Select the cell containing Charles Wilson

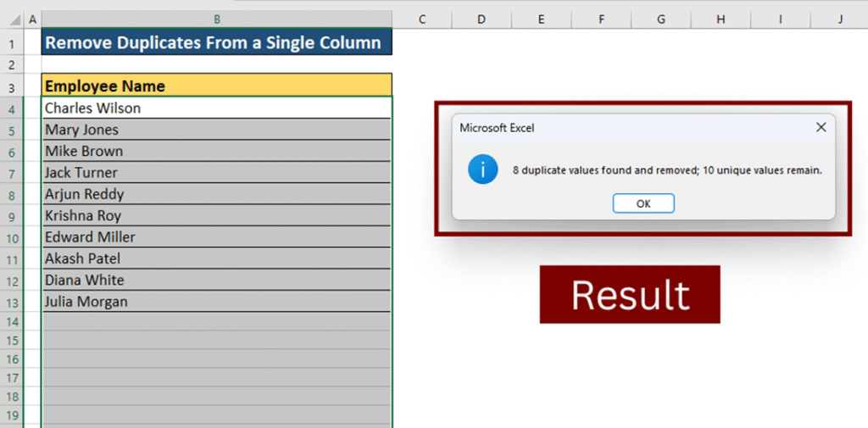(x=217, y=108)
